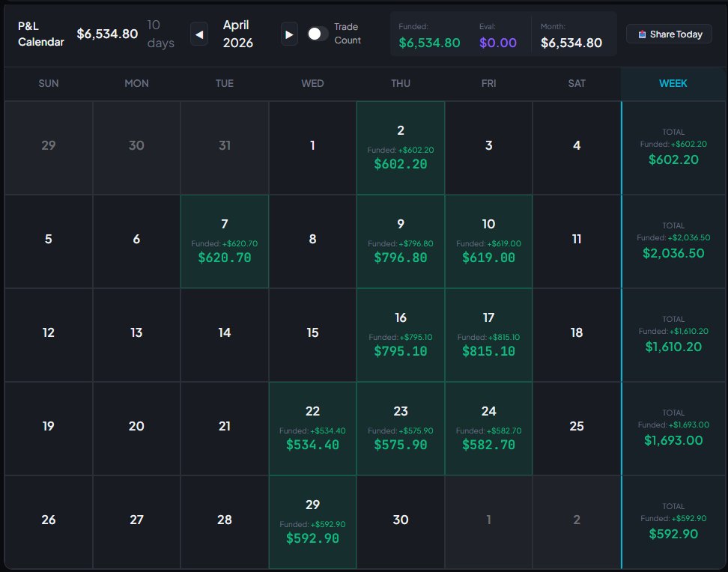Open April 2 day with $602.20
Viewport: 728px width, 572px height.
pyautogui.click(x=401, y=147)
